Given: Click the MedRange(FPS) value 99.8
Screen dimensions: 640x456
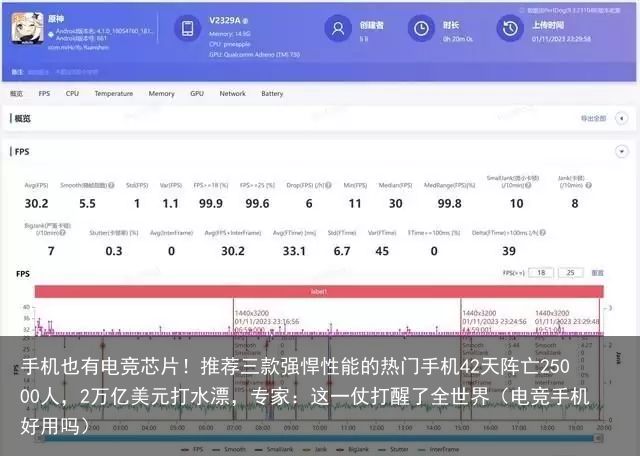Looking at the screenshot, I should click(x=449, y=204).
